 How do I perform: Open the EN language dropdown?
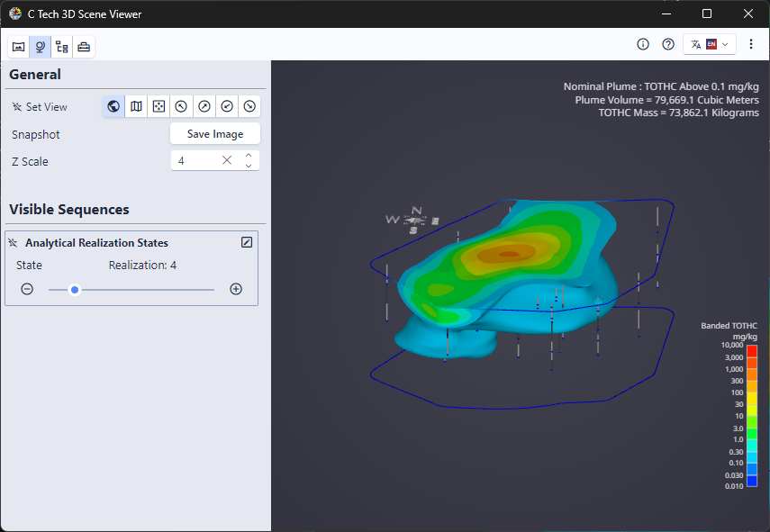point(711,44)
